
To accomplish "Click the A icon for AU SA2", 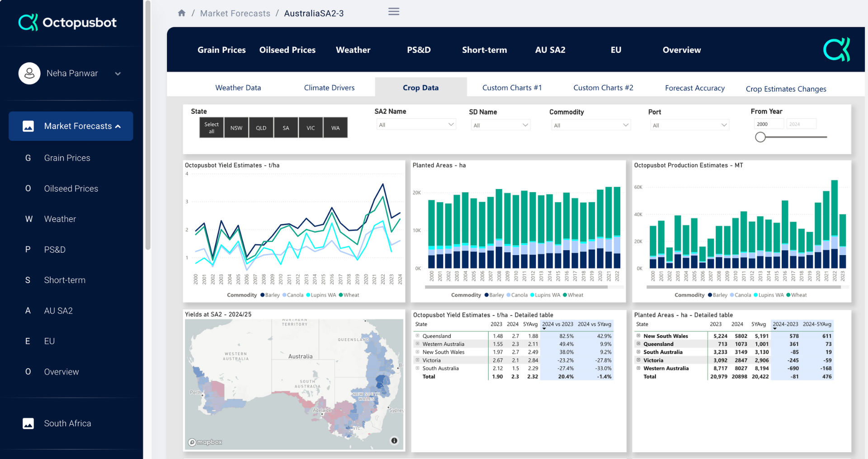I will pyautogui.click(x=28, y=311).
